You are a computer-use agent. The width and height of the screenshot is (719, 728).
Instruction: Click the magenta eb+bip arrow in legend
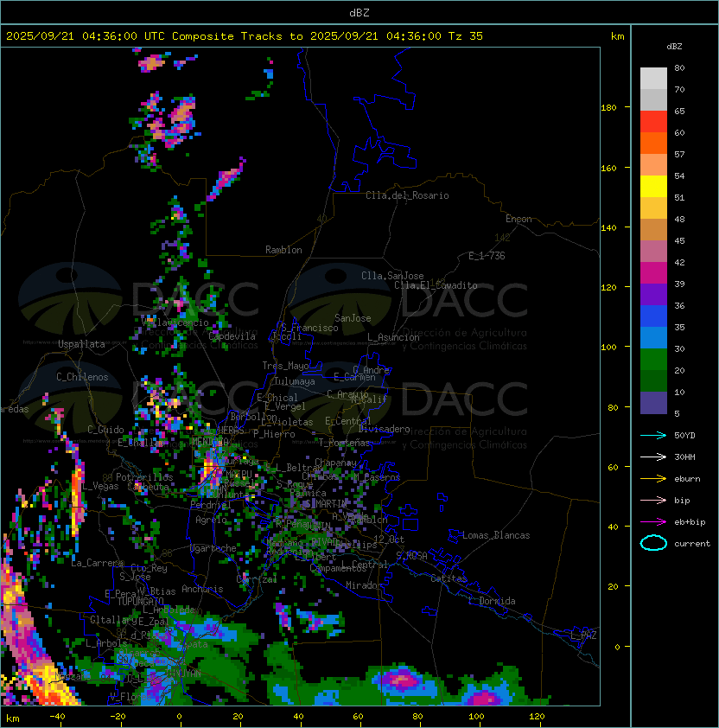click(653, 522)
